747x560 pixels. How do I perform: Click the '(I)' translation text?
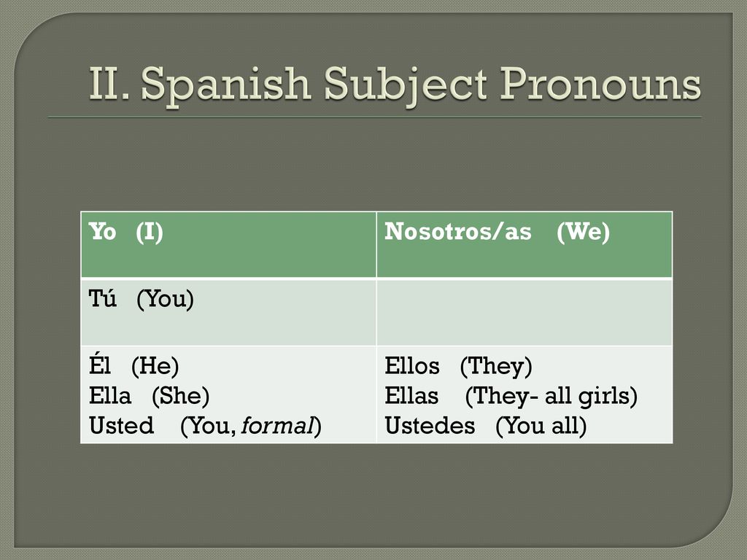tap(150, 232)
